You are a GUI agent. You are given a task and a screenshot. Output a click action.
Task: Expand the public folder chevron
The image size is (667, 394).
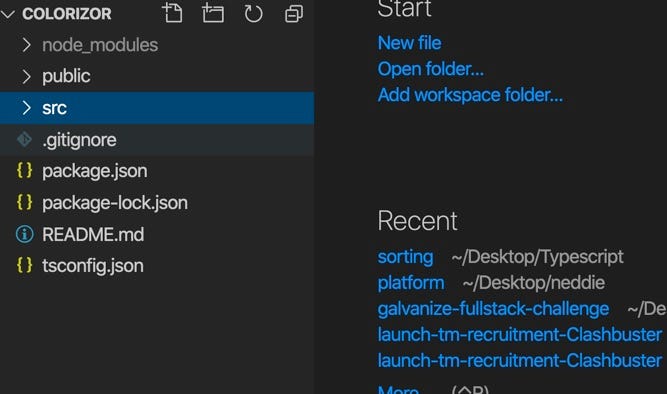(x=26, y=76)
